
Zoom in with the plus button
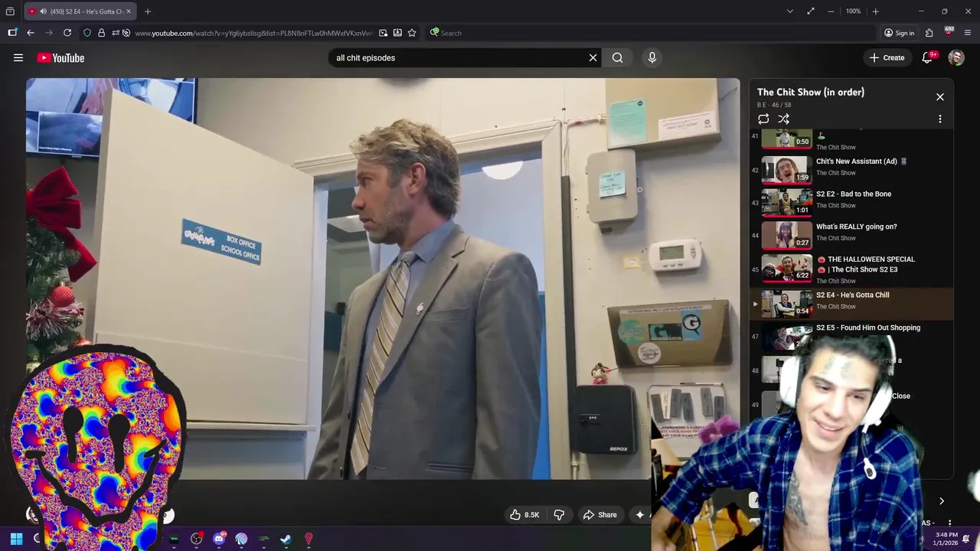point(875,11)
